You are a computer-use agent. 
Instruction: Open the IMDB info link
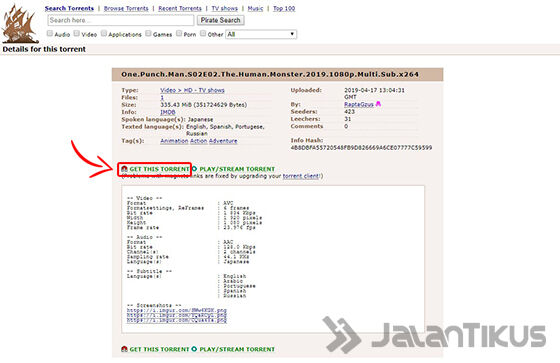tap(168, 112)
